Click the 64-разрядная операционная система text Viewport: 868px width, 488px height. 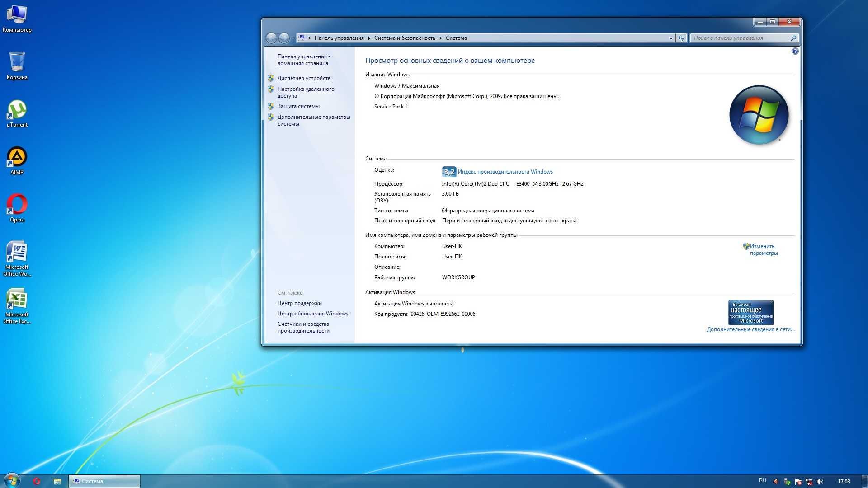coord(488,211)
